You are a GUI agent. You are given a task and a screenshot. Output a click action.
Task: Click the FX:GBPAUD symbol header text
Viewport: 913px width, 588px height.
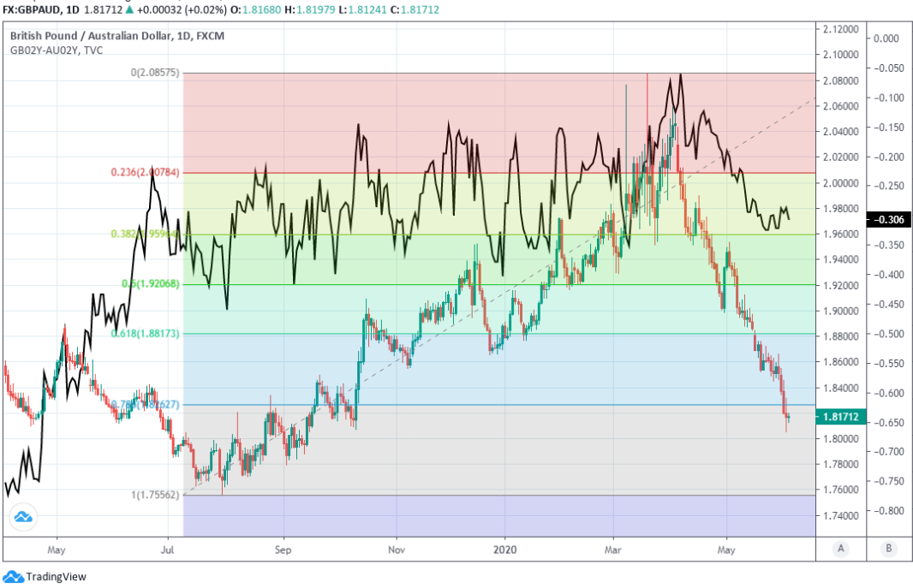point(30,8)
